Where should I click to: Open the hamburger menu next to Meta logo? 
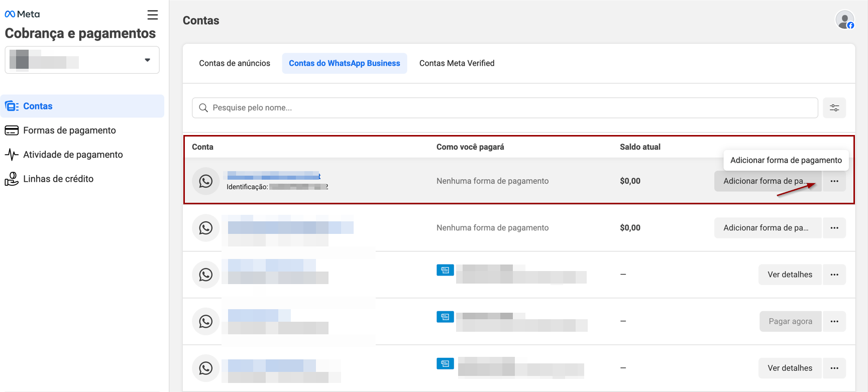(x=152, y=15)
